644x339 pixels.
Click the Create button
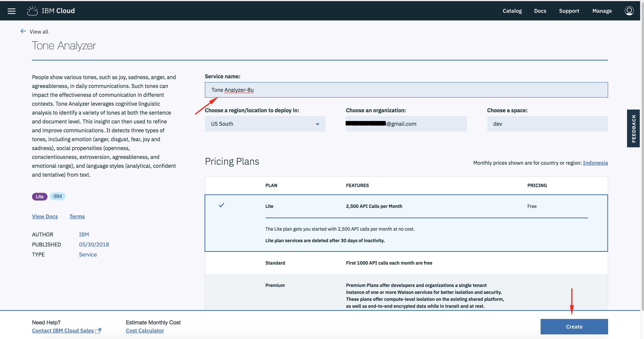click(x=574, y=327)
